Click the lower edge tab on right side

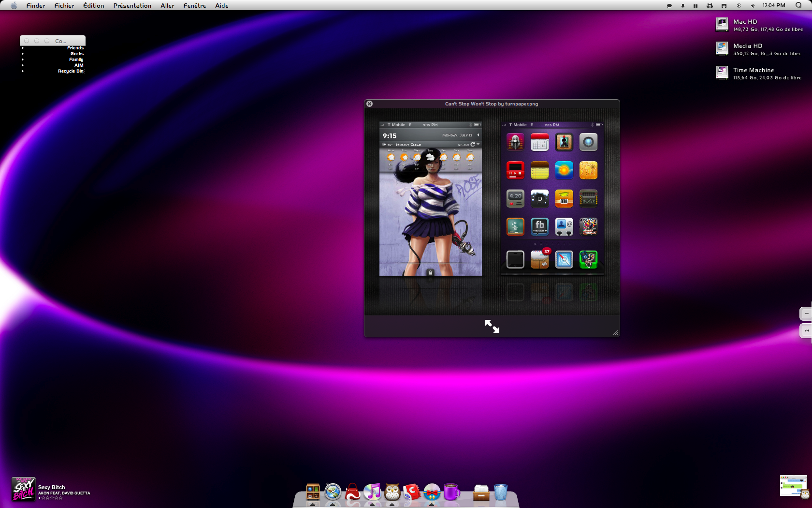(x=806, y=331)
